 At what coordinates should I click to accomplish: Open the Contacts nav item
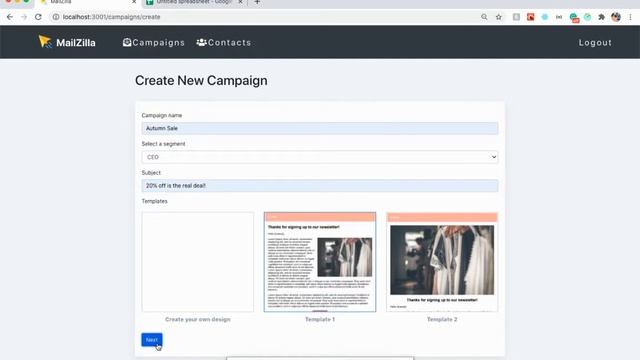[224, 42]
